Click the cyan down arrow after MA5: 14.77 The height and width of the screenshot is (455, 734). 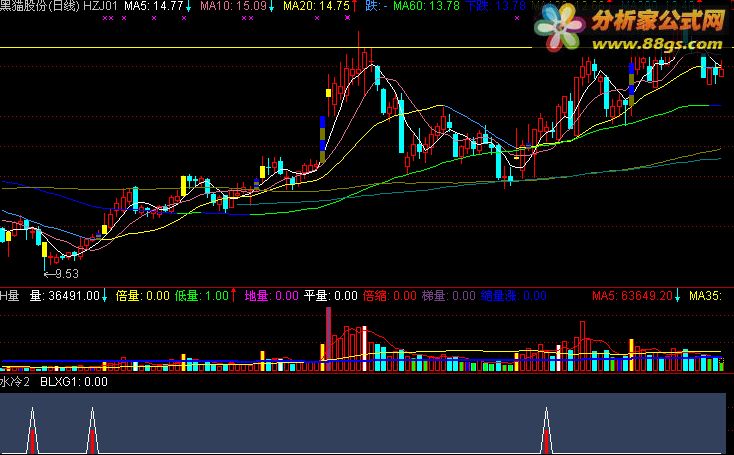pyautogui.click(x=188, y=7)
